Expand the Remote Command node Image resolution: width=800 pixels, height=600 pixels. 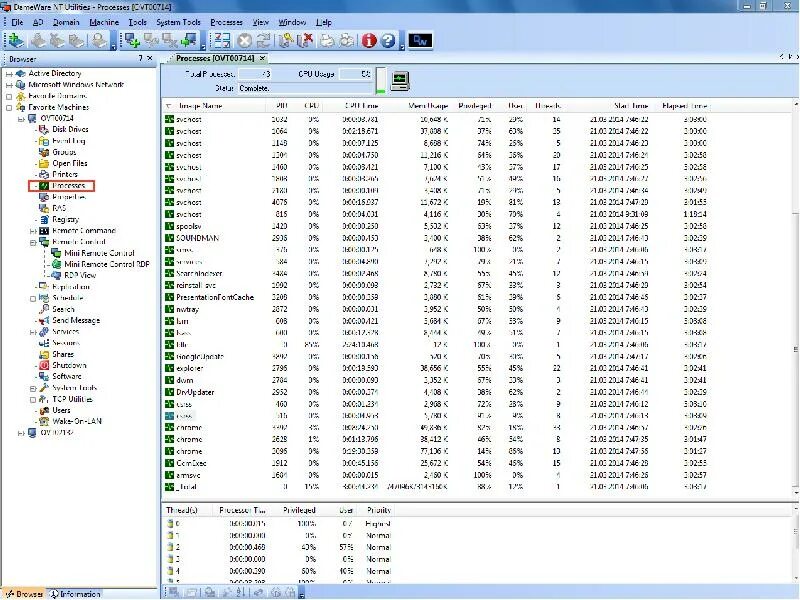pos(33,231)
